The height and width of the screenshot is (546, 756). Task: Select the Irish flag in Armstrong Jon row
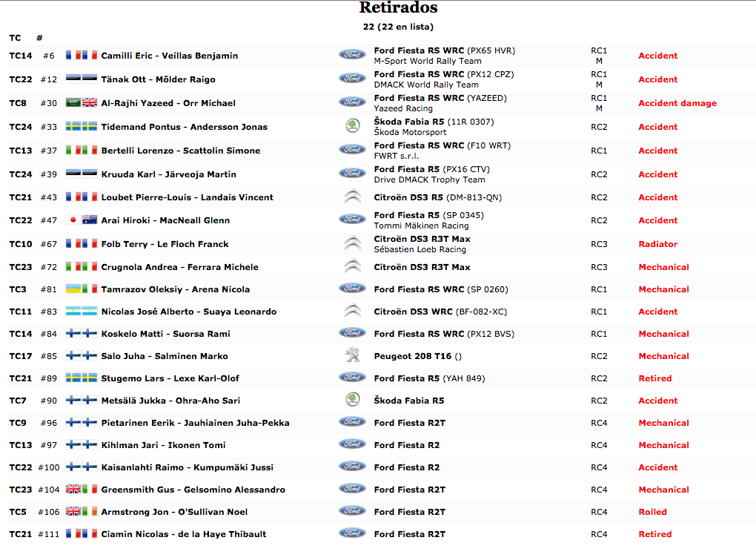click(90, 511)
